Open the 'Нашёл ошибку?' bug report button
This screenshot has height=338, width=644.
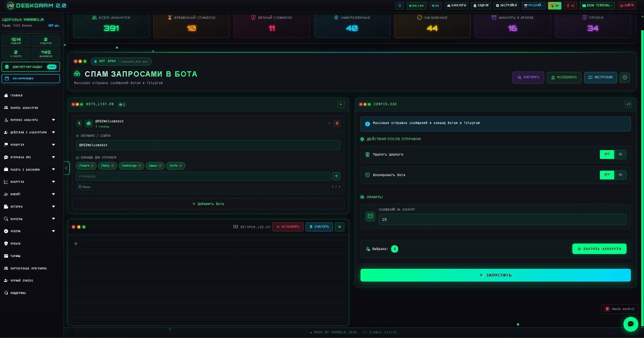(x=619, y=309)
